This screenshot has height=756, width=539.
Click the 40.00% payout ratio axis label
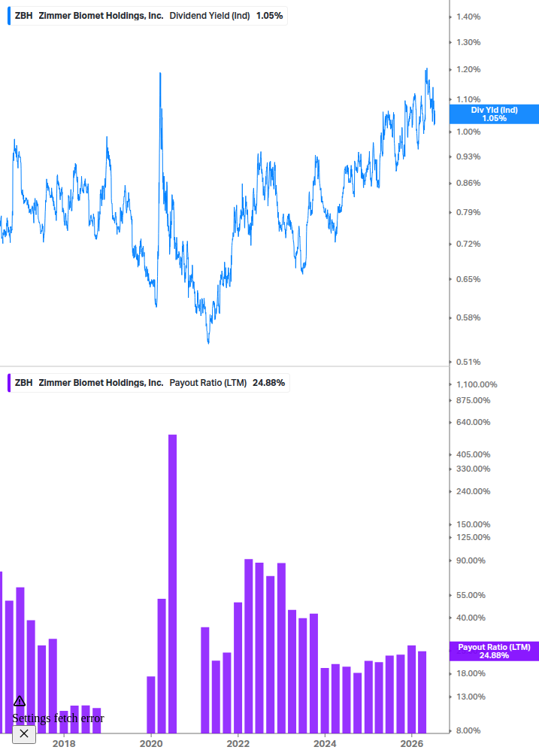(x=471, y=618)
